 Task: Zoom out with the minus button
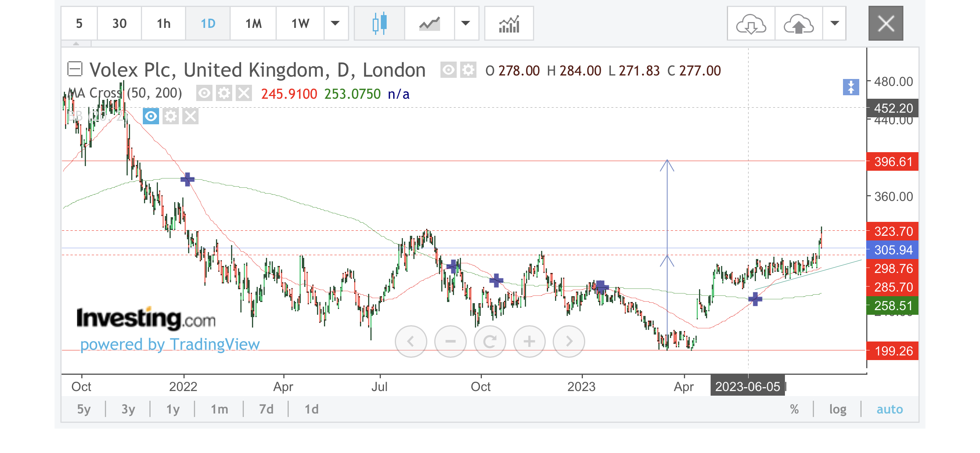(x=451, y=341)
